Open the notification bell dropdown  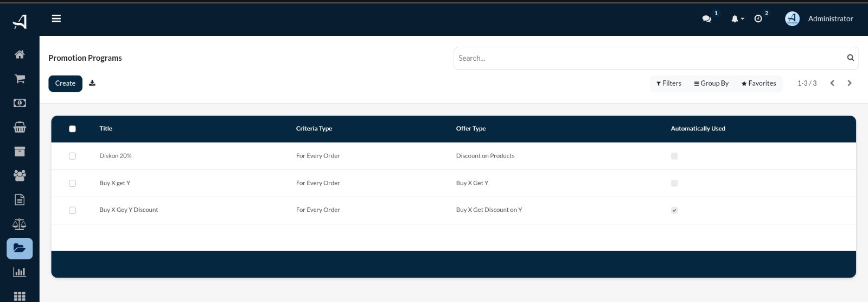click(737, 18)
